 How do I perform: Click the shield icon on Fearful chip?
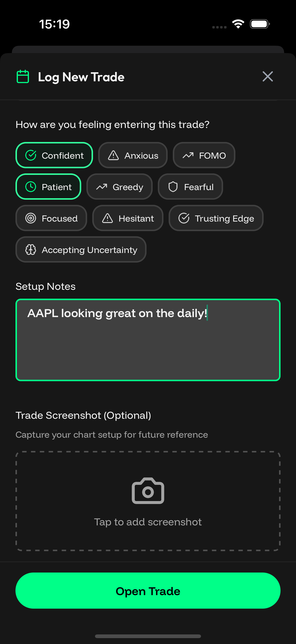(x=173, y=187)
